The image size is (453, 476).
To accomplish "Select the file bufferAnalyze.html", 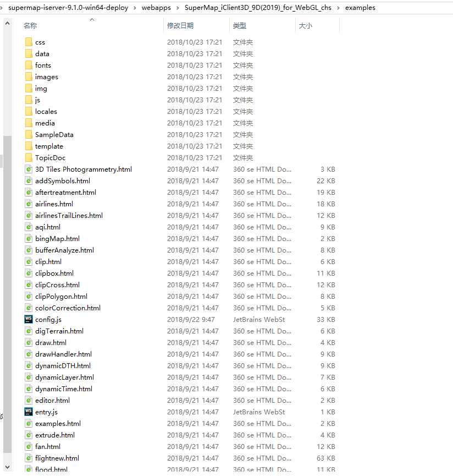I will coord(64,250).
